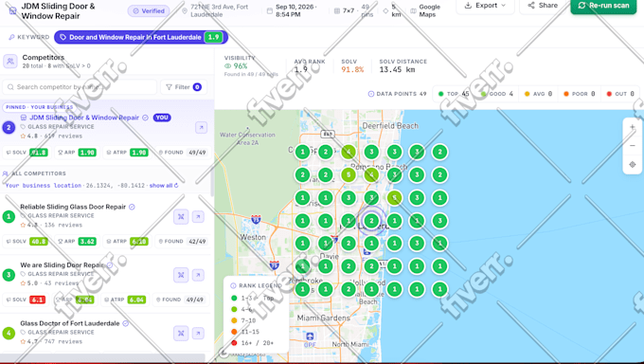Recenter the map with the locate icon

[632, 165]
